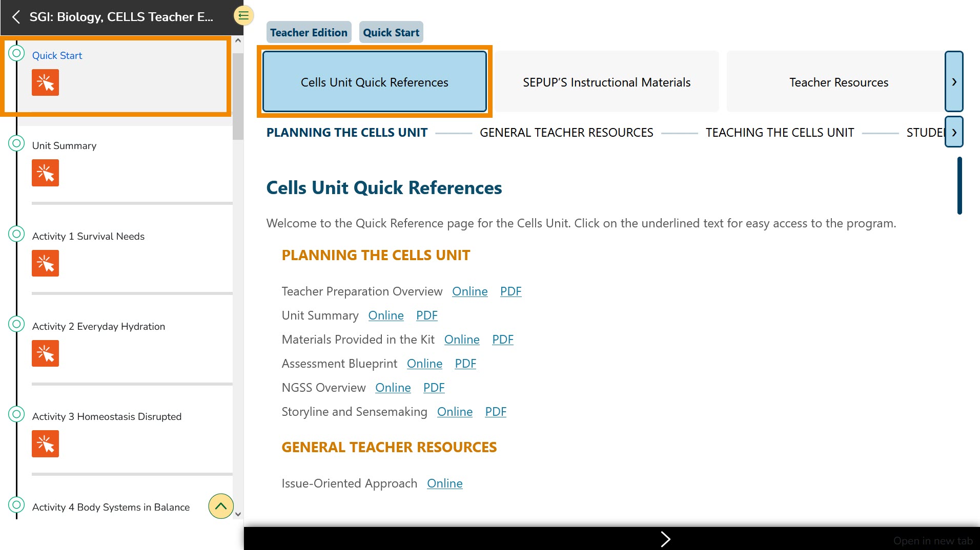Click the yellow scroll-to-top arrow in the sidebar

tap(220, 506)
